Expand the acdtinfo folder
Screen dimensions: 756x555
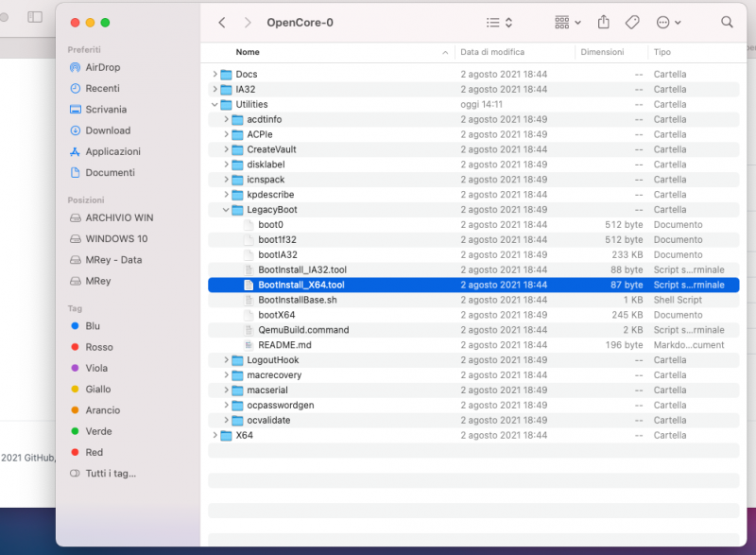[x=226, y=119]
